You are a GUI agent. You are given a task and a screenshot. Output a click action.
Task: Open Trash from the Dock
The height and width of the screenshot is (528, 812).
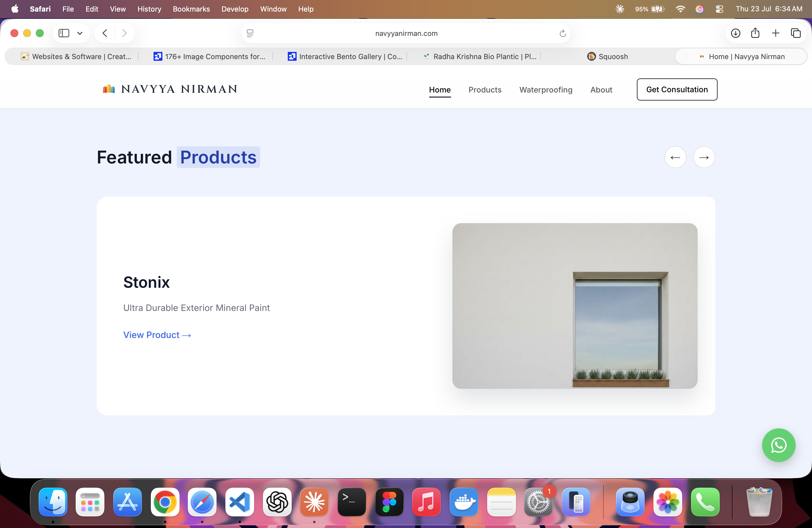pos(759,502)
